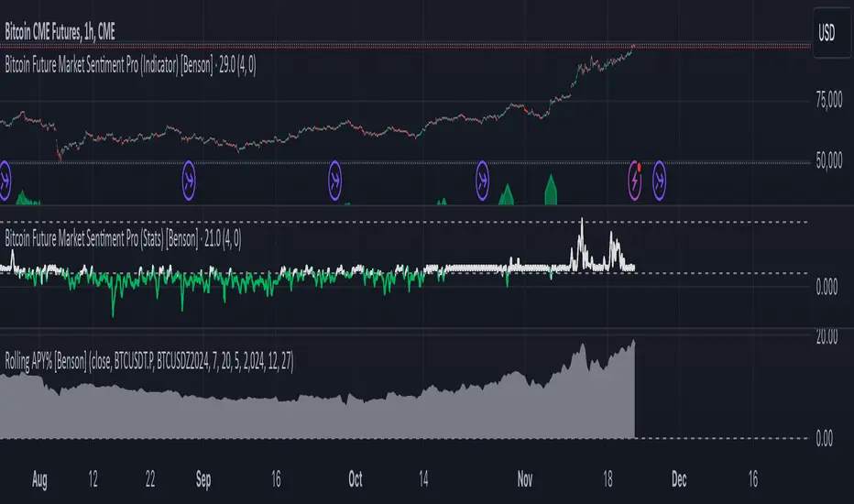Click the 75,000 price axis label
The width and height of the screenshot is (854, 504).
coord(829,100)
